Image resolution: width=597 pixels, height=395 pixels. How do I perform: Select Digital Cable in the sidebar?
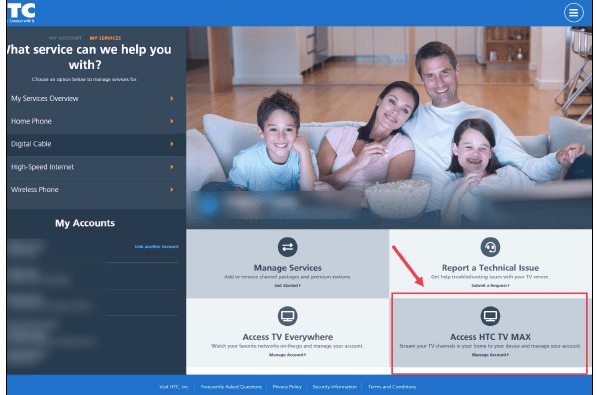tap(96, 144)
